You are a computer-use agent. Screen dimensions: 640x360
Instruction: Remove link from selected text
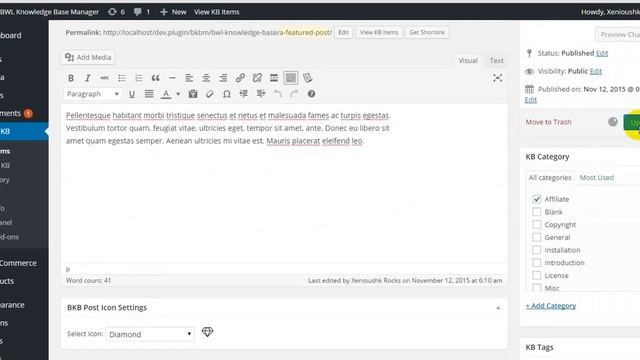click(257, 78)
